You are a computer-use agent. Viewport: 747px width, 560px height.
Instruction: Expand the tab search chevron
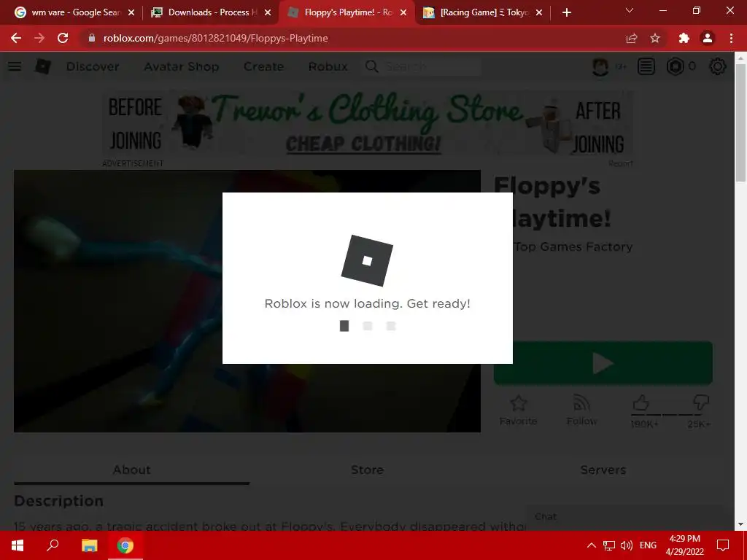click(x=630, y=10)
